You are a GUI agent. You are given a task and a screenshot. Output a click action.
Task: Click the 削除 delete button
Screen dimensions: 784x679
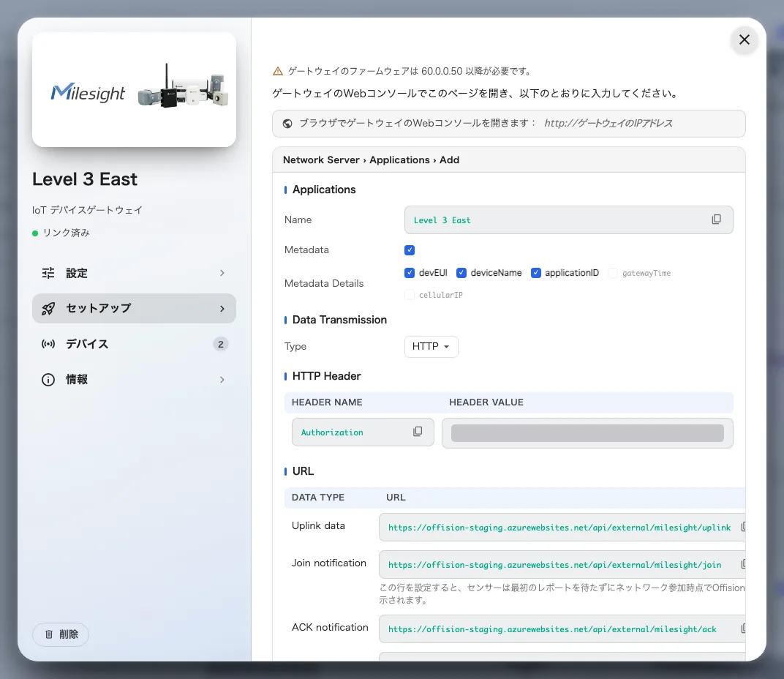click(x=61, y=634)
